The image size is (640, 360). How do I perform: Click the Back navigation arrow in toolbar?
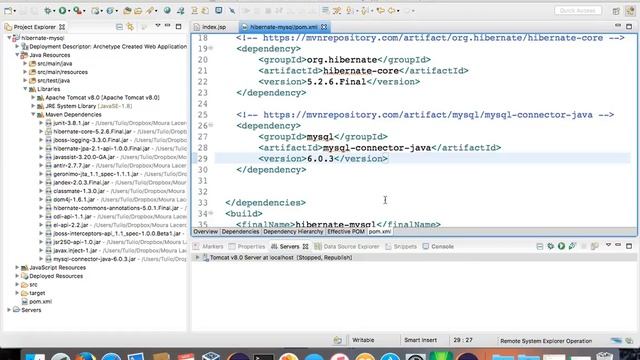pos(391,11)
